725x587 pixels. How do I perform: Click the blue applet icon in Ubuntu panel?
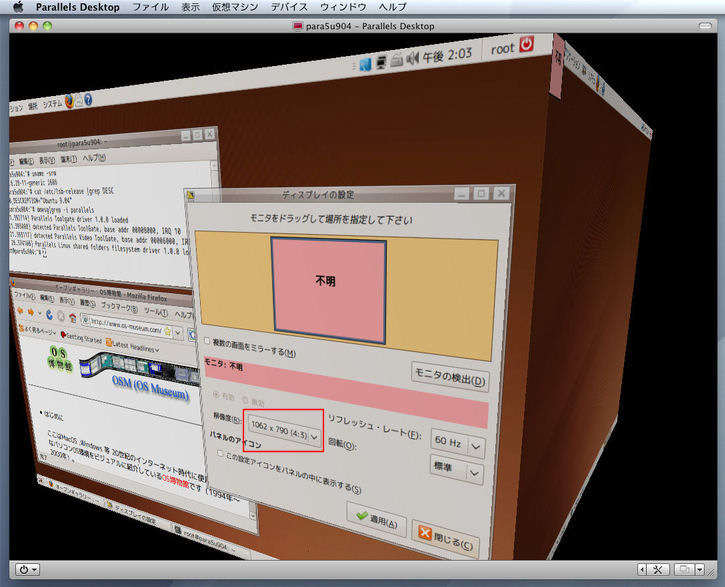(365, 64)
